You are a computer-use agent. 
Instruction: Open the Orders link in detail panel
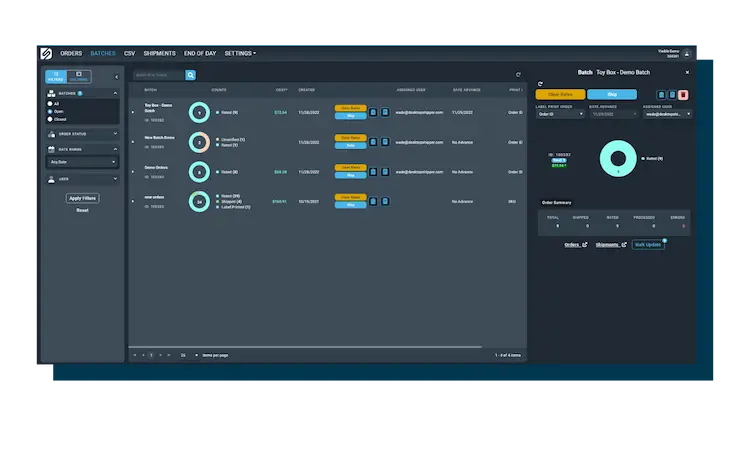coord(575,245)
